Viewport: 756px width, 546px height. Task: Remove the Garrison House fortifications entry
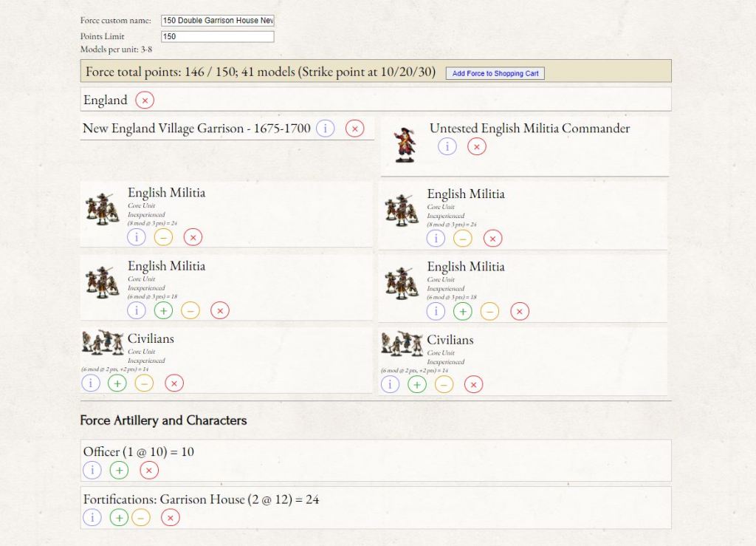(x=171, y=518)
